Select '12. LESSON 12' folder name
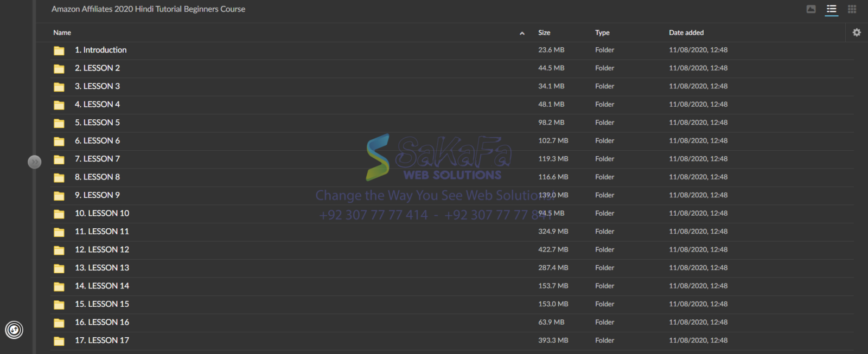The height and width of the screenshot is (354, 868). (x=102, y=249)
